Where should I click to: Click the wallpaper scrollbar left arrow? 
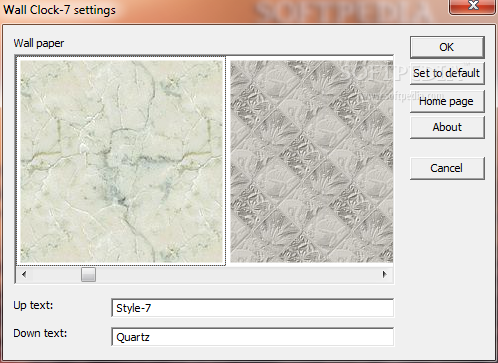point(24,275)
